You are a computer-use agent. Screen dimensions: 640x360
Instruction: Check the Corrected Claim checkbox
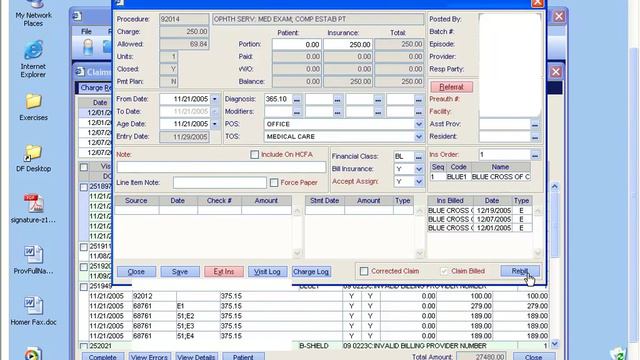(x=364, y=271)
